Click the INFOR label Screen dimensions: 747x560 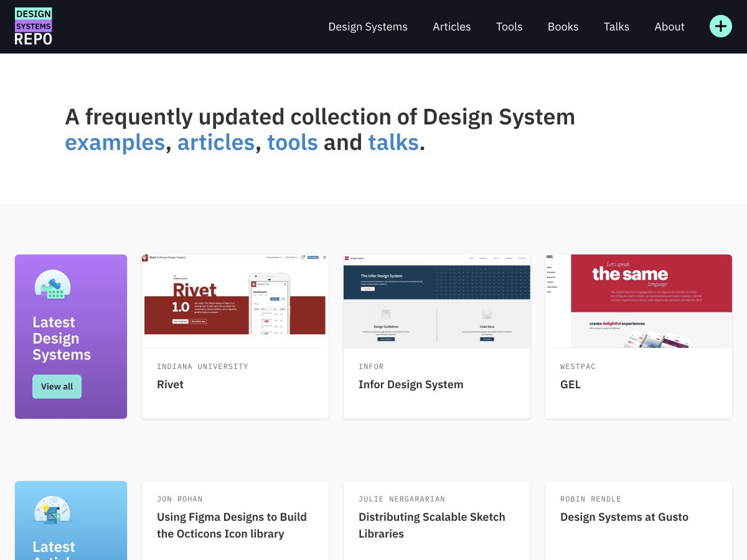[371, 366]
